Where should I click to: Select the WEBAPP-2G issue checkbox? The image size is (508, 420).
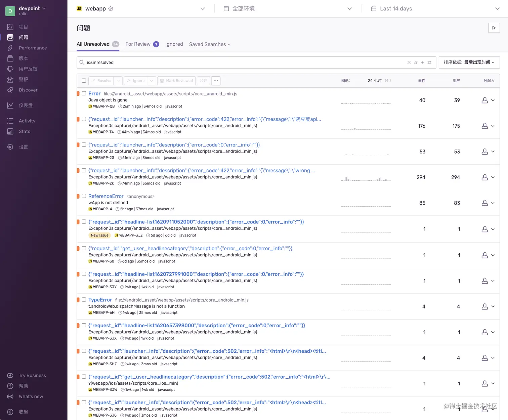pos(84,145)
